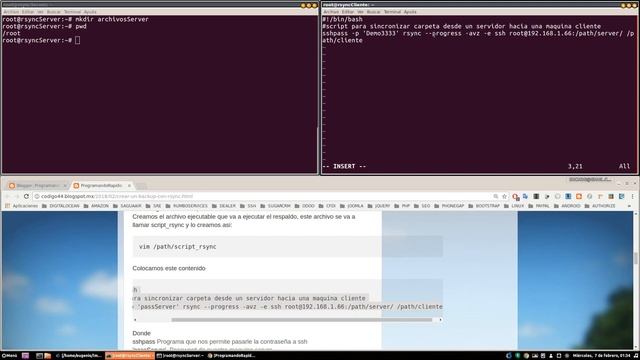Open the JQUERY bookmark folder

point(378,206)
